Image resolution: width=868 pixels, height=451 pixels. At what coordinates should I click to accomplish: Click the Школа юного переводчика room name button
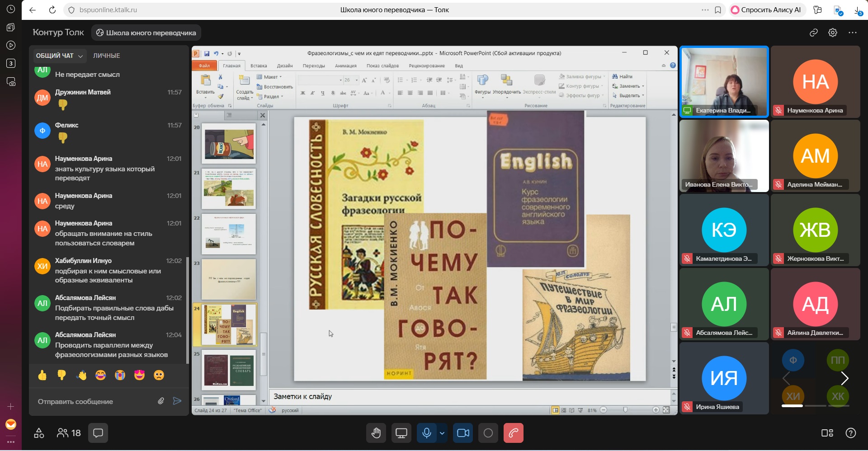[146, 33]
